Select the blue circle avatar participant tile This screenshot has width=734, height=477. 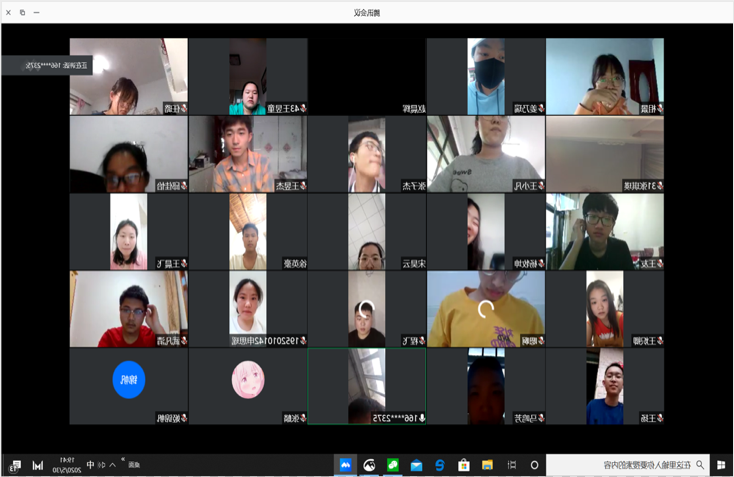click(x=128, y=386)
